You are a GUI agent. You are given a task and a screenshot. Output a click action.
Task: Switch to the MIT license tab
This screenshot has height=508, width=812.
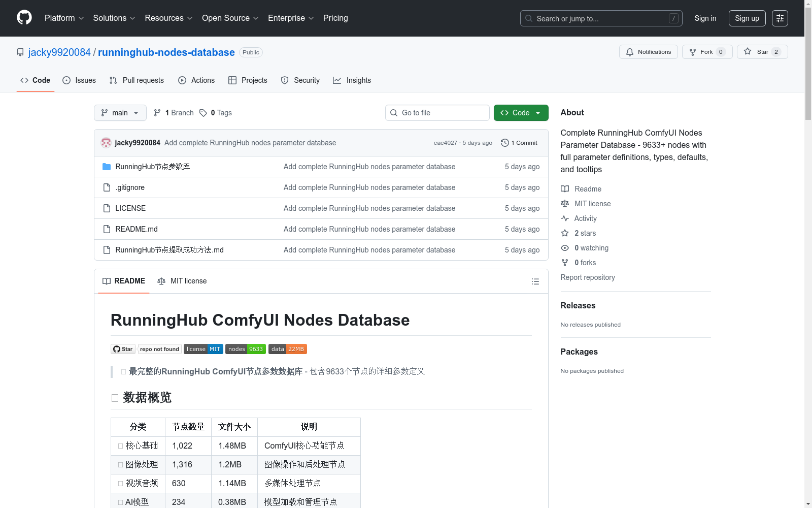pyautogui.click(x=182, y=281)
